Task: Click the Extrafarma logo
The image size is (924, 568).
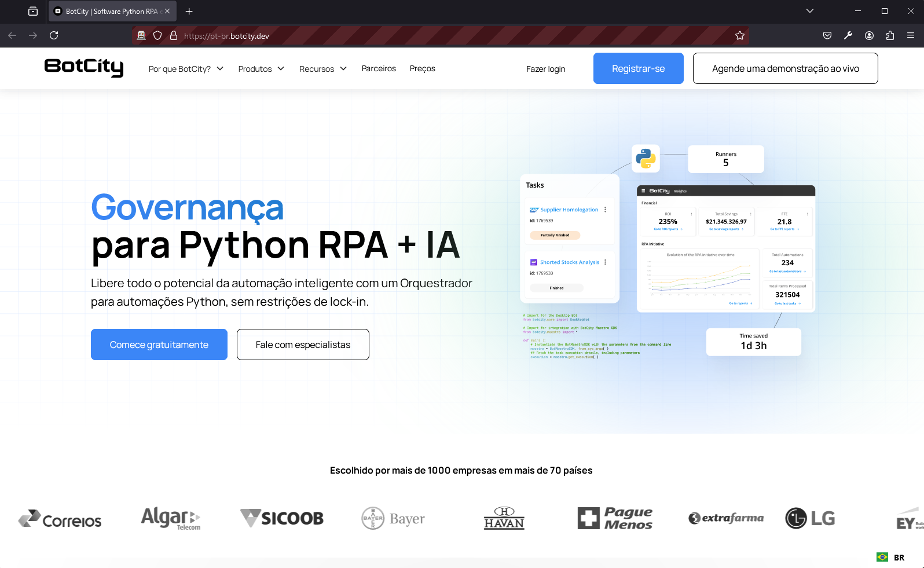Action: (x=726, y=518)
